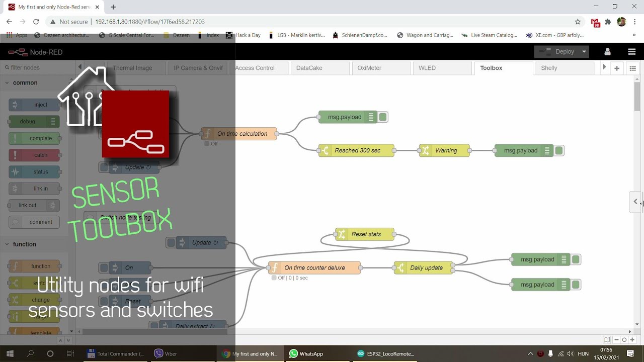
Task: Add a new flow tab with plus icon
Action: (616, 68)
